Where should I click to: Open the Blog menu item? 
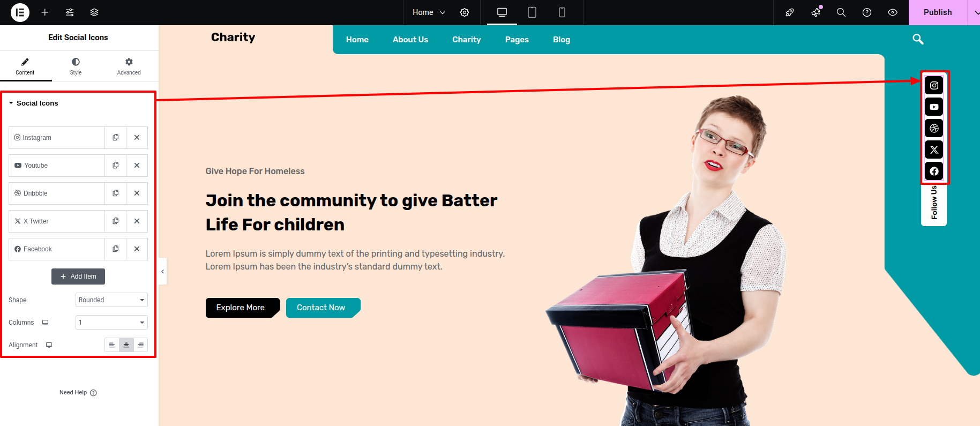(562, 40)
